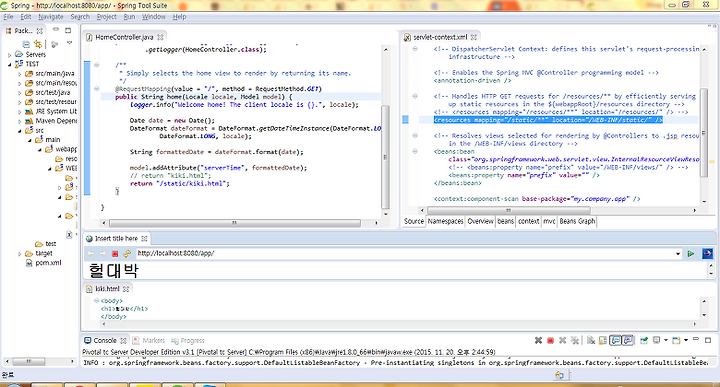Image resolution: width=720 pixels, height=387 pixels.
Task: Open Project menu
Action: tap(106, 17)
